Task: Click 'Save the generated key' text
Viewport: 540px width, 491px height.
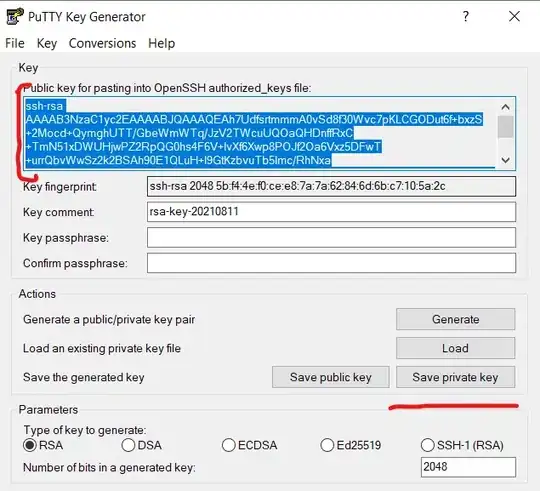Action: tap(83, 377)
